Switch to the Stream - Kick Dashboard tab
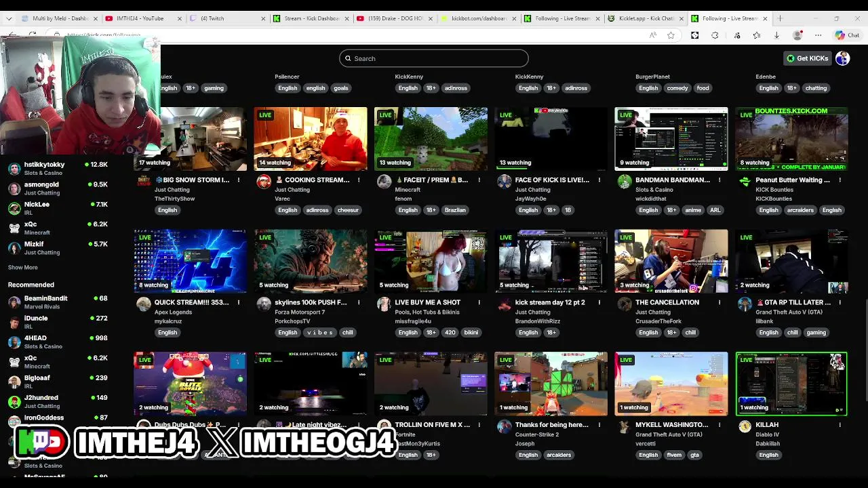Image resolution: width=868 pixels, height=488 pixels. point(311,18)
